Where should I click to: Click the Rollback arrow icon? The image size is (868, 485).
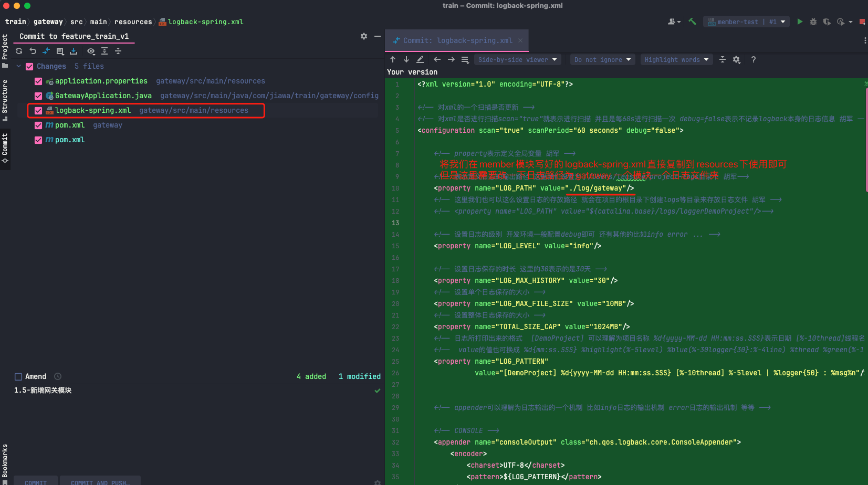tap(33, 51)
